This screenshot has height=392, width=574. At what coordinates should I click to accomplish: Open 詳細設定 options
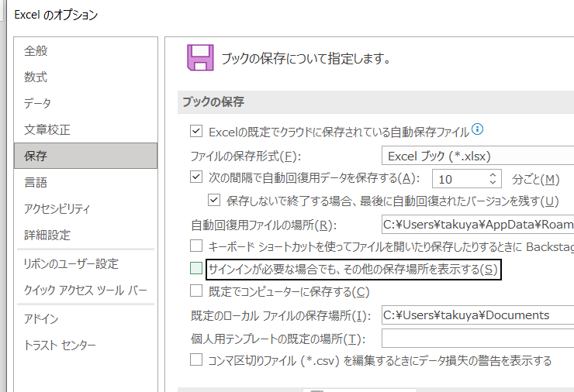(85, 236)
